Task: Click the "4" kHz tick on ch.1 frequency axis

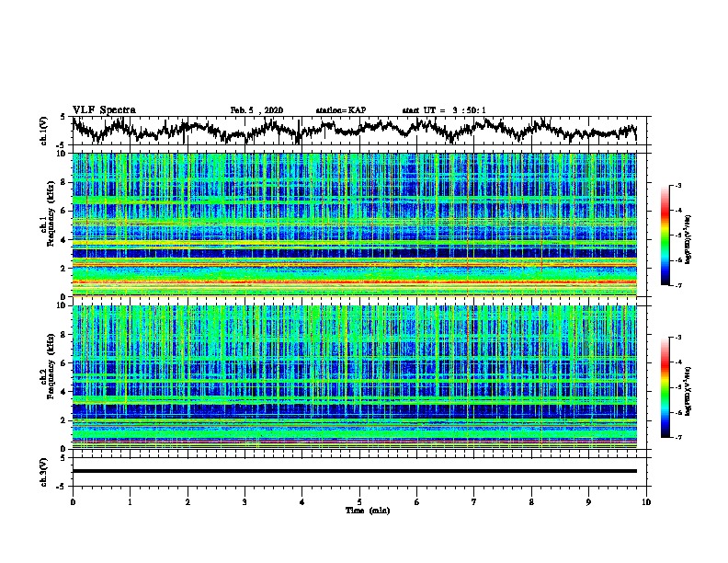Action: coord(63,240)
